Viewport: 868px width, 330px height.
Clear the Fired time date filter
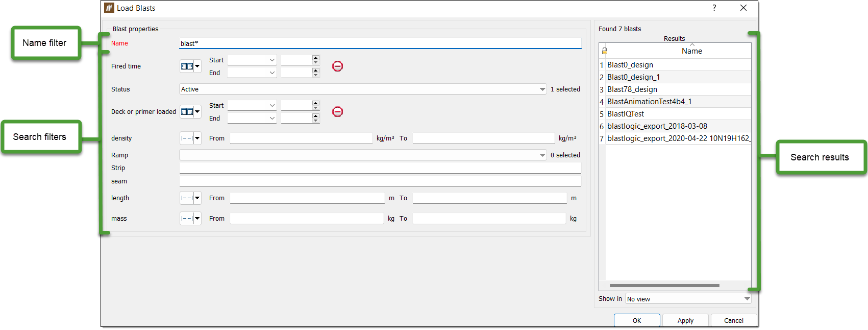point(337,66)
